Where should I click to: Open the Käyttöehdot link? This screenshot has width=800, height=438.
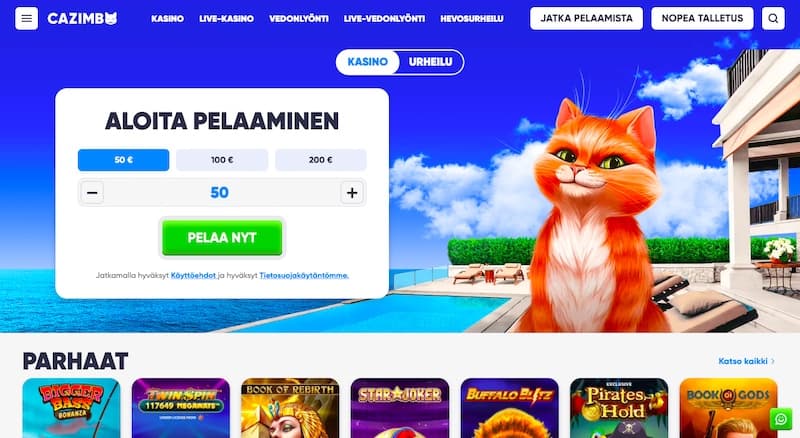coord(193,275)
